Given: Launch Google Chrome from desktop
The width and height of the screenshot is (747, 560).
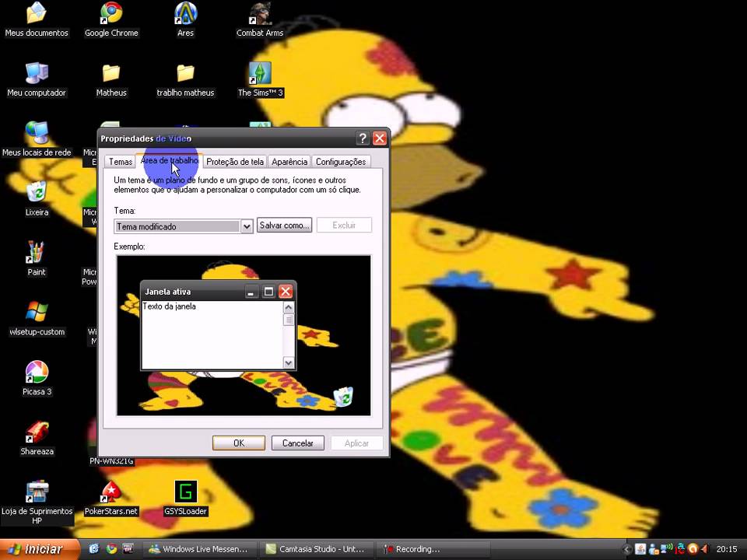Looking at the screenshot, I should click(x=111, y=20).
